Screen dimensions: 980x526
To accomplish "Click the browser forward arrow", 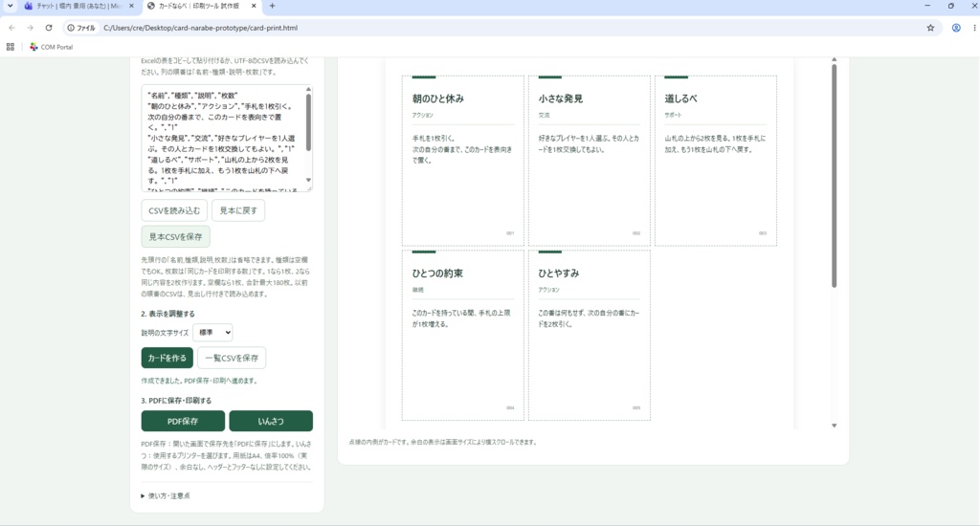I will click(x=30, y=28).
